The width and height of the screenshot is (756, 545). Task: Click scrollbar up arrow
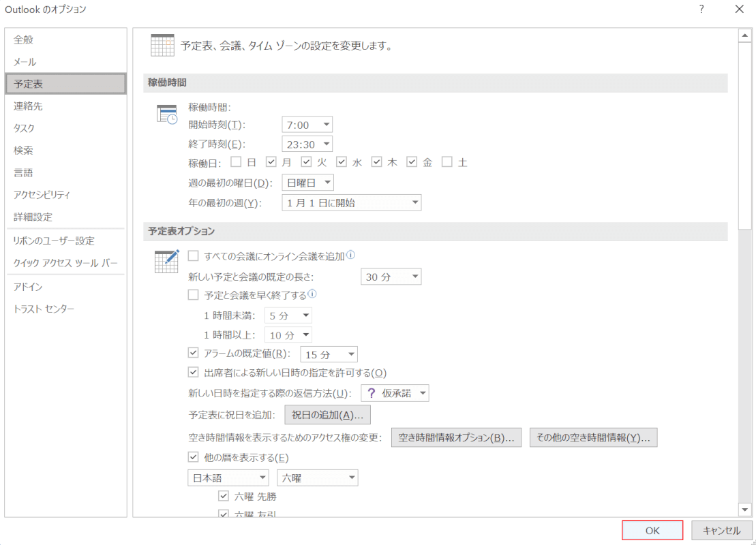coord(745,35)
